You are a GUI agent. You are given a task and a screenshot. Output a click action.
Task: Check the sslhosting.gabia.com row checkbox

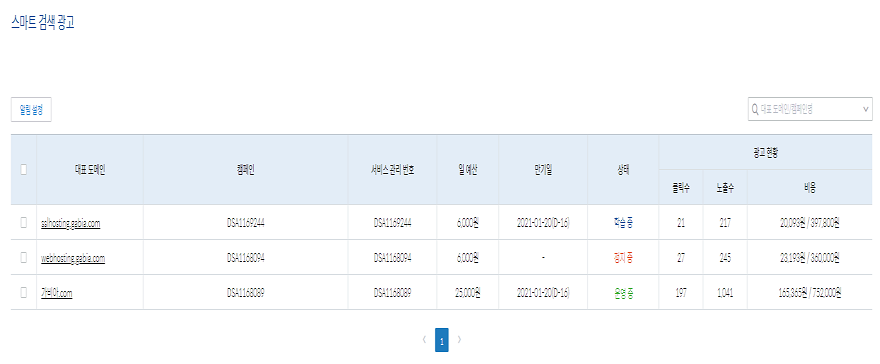click(24, 223)
